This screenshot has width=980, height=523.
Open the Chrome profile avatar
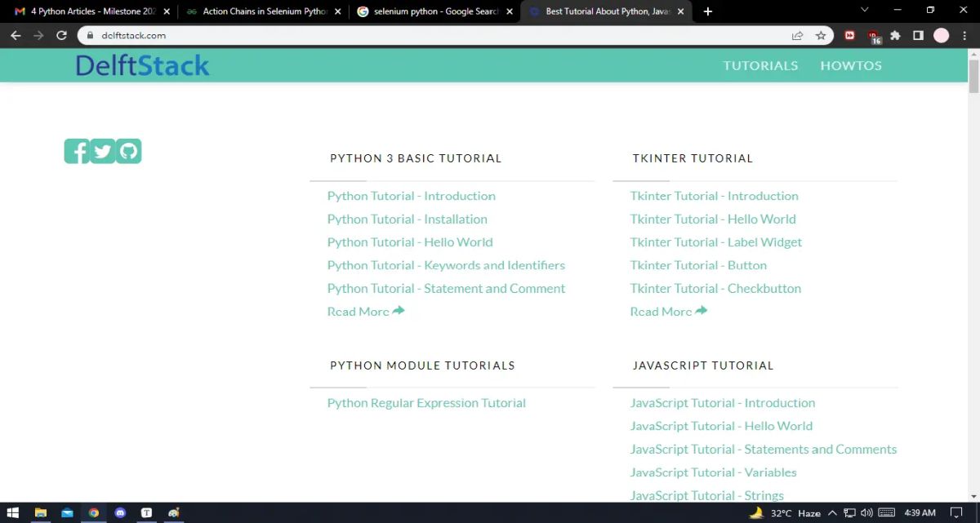pyautogui.click(x=942, y=36)
